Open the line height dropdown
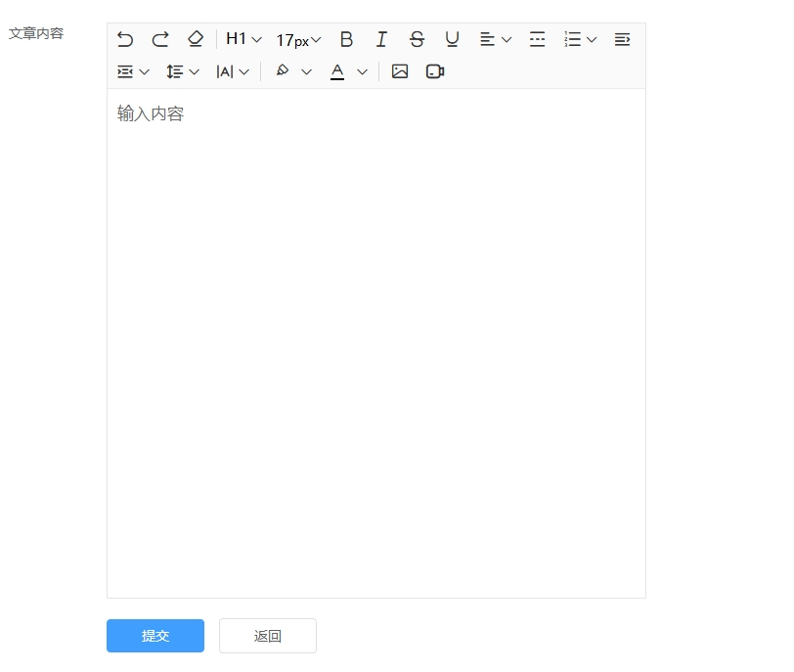This screenshot has height=672, width=794. click(182, 71)
